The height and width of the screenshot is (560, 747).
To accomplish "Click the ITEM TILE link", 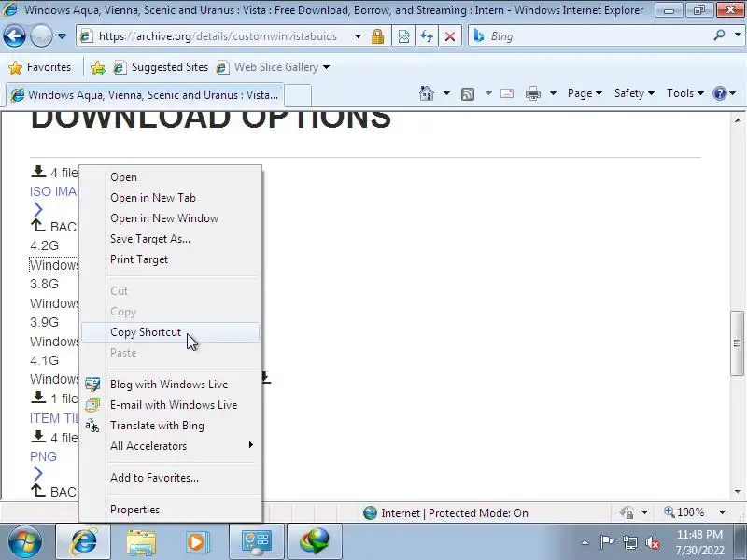I will (54, 418).
